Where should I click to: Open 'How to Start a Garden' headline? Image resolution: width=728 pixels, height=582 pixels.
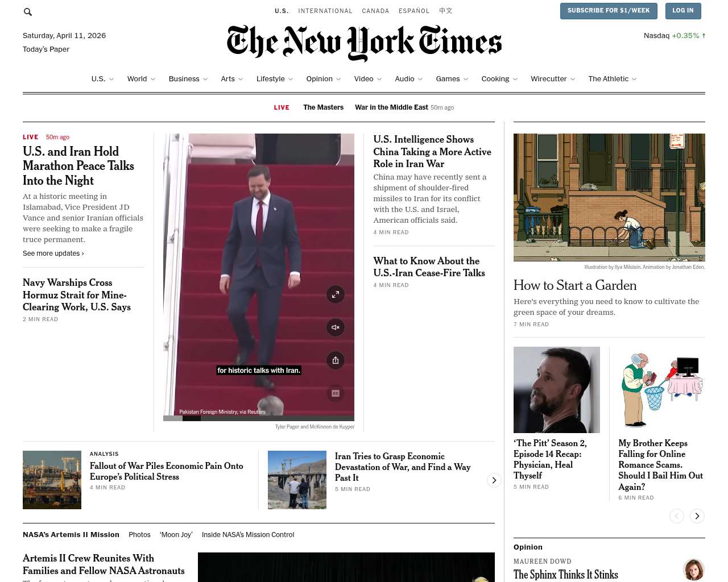(x=575, y=285)
